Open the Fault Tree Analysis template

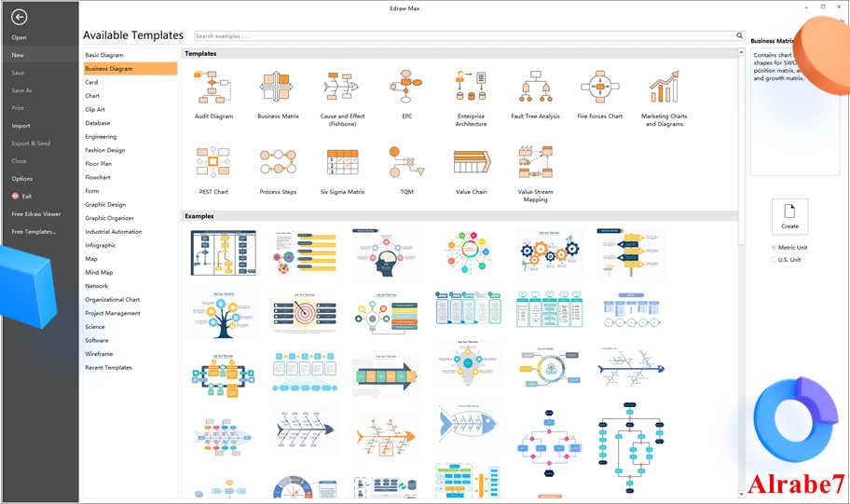535,94
